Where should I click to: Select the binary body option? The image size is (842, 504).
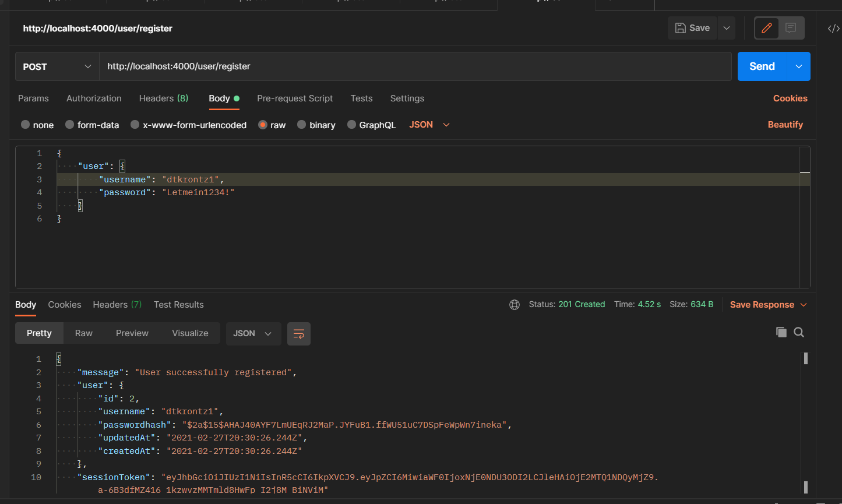tap(316, 125)
